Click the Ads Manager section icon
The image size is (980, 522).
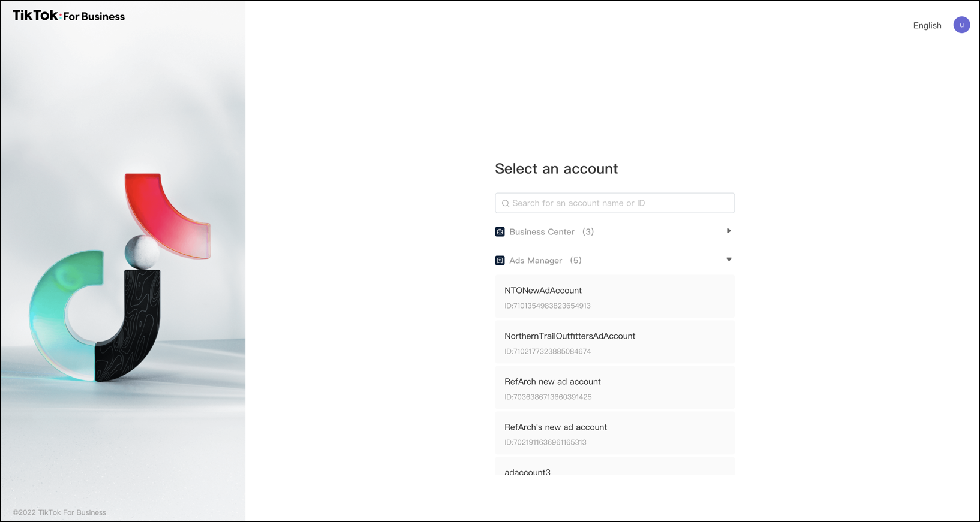coord(500,260)
